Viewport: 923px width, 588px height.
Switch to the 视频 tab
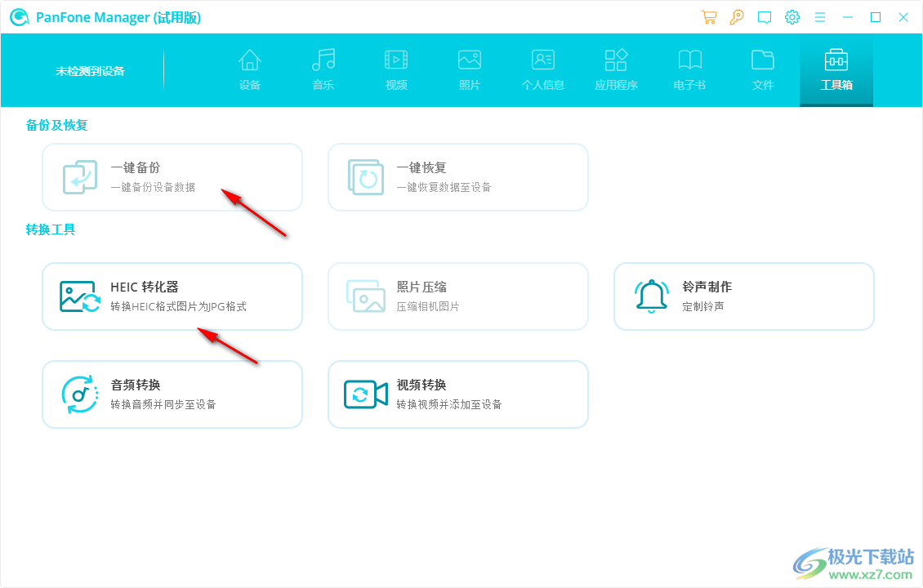point(396,70)
